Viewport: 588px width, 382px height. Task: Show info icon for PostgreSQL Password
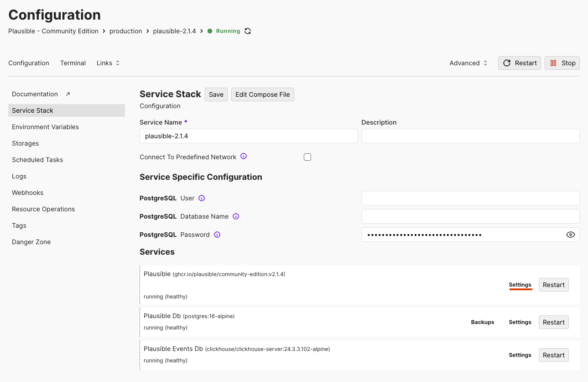[x=217, y=235]
